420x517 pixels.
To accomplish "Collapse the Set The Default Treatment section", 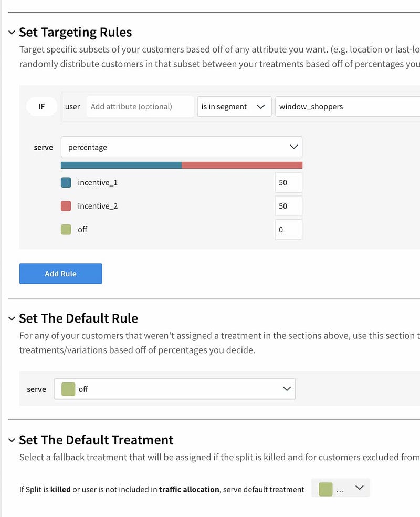I will (x=12, y=440).
